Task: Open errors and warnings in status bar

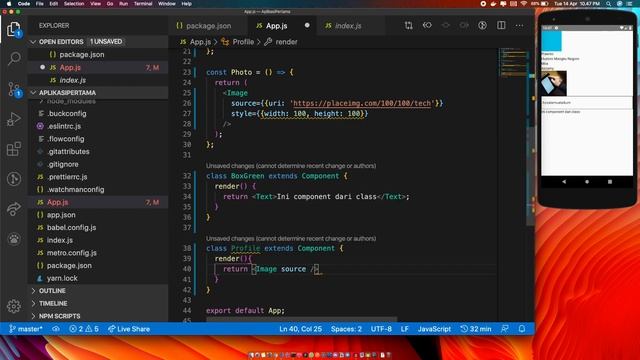Action: coord(84,329)
